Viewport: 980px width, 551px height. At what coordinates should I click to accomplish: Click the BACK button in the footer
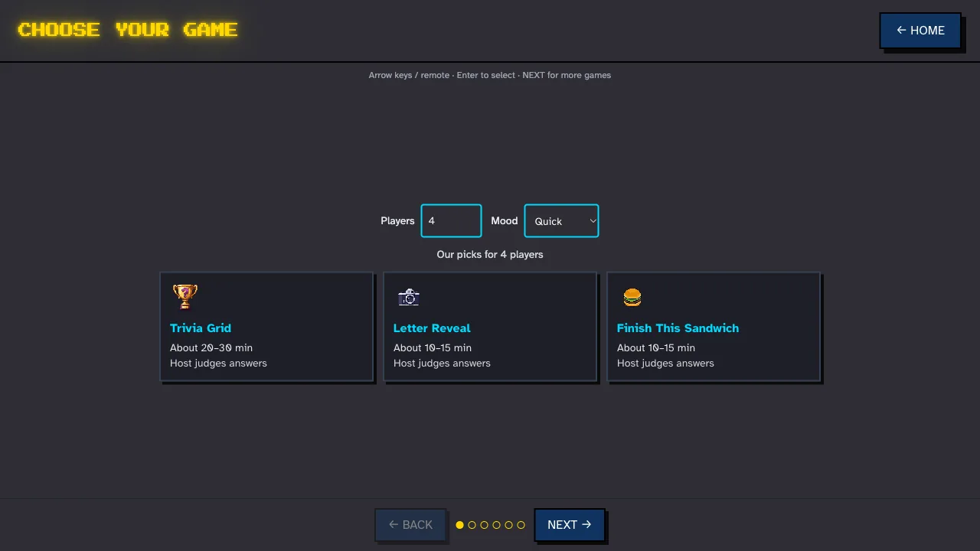point(410,524)
